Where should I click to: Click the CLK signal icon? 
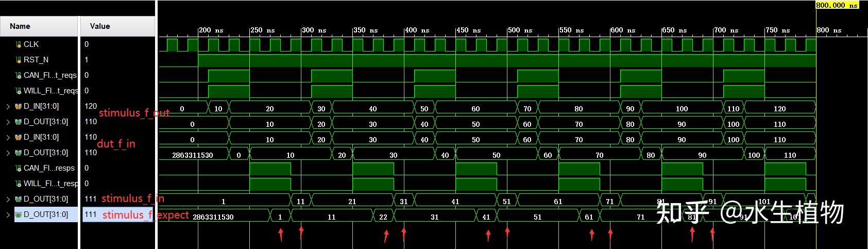[x=19, y=44]
